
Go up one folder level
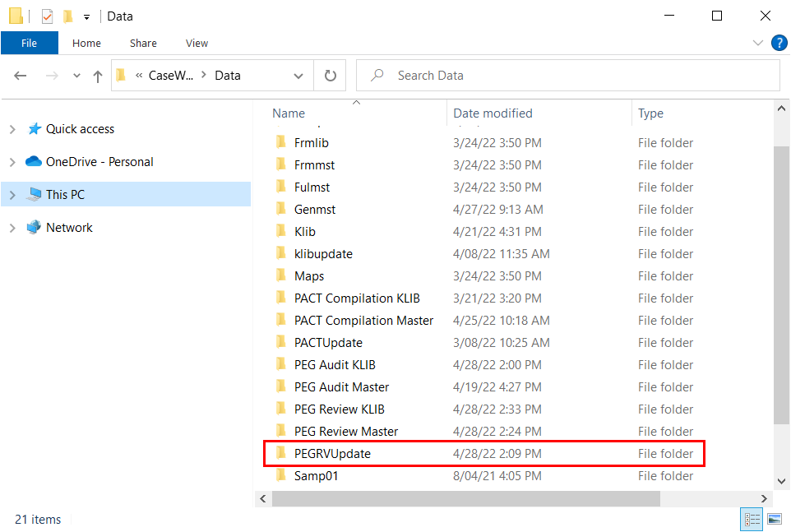coord(98,76)
